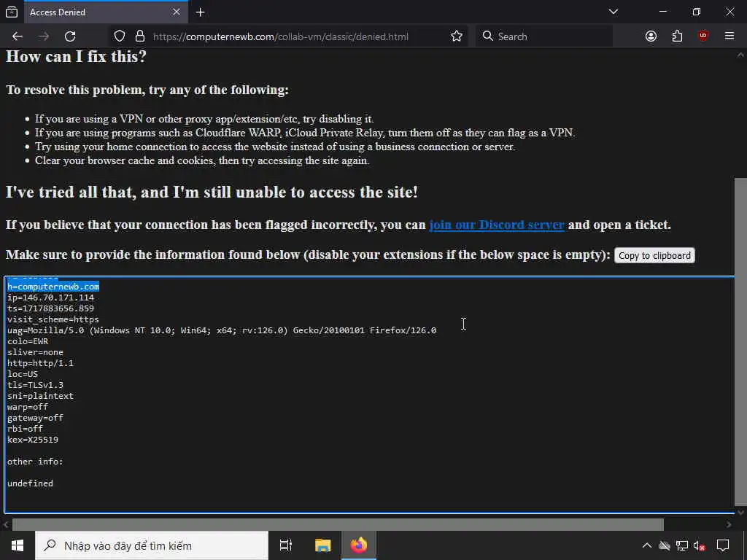Click the horizontal scrollbar left arrow
The height and width of the screenshot is (560, 747).
[6, 525]
